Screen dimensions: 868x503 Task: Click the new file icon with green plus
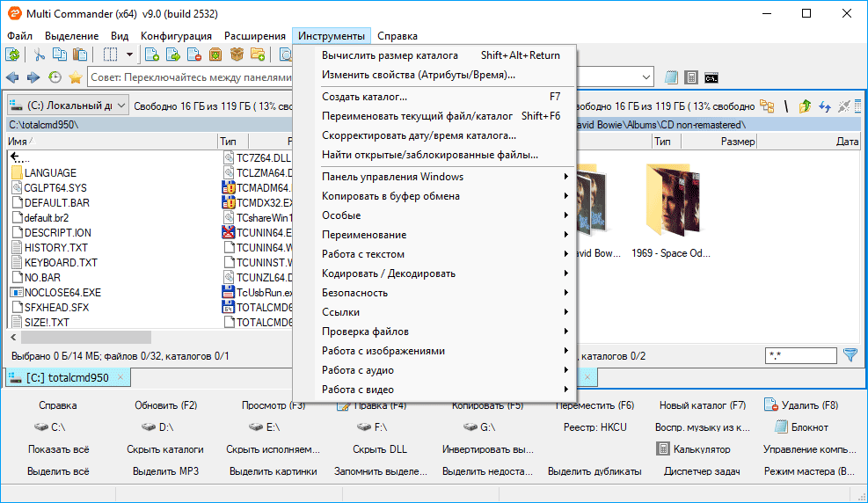(x=151, y=55)
